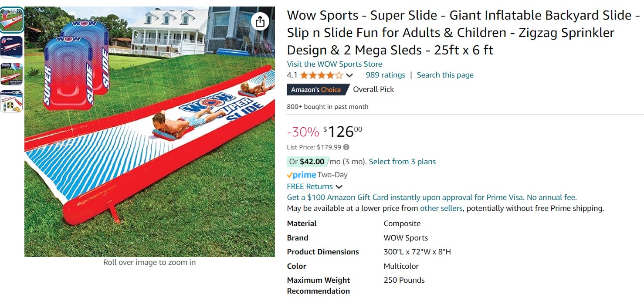Viewport: 644px width, 298px height.
Task: Open the 989 ratings link
Action: click(x=385, y=75)
